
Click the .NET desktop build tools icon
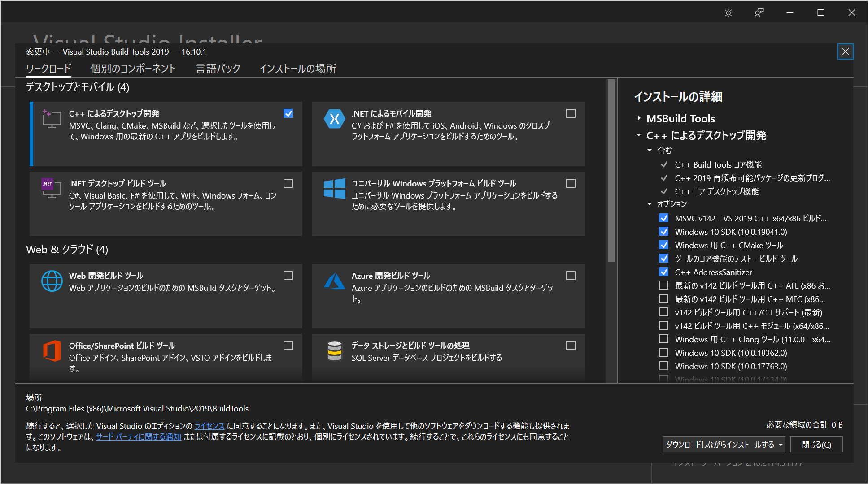52,188
